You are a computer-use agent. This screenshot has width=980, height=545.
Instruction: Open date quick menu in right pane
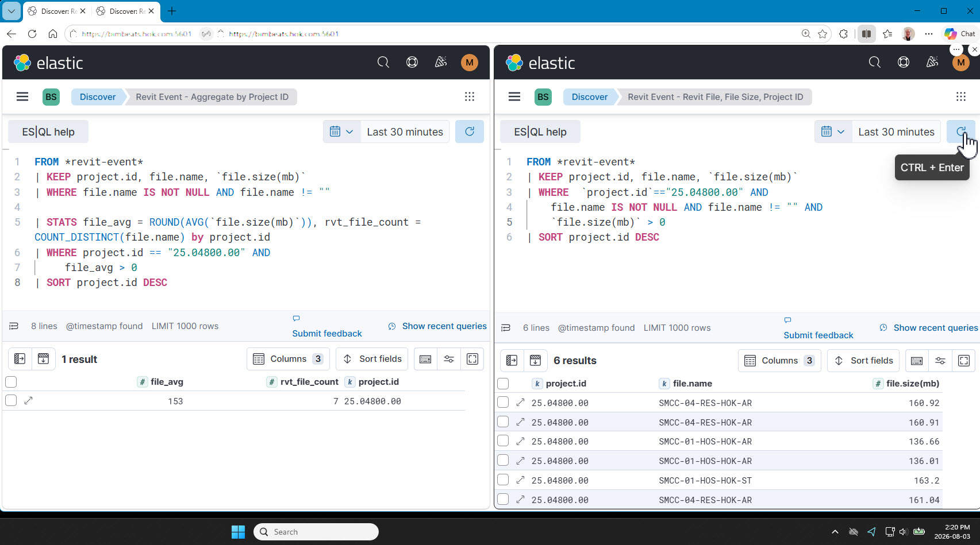tap(833, 132)
